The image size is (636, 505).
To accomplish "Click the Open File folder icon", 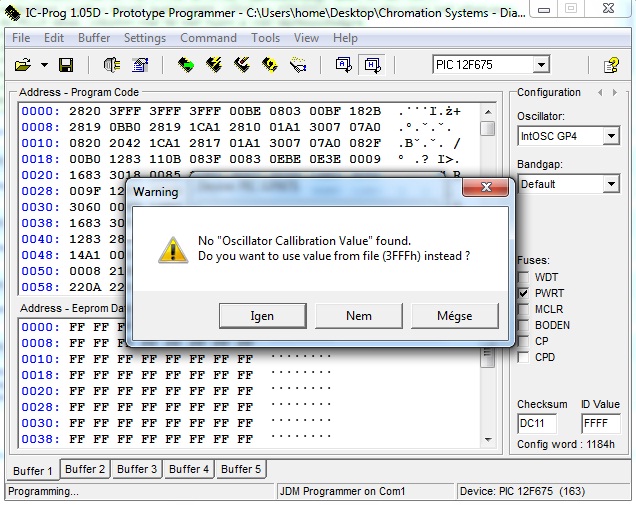I will tap(23, 65).
